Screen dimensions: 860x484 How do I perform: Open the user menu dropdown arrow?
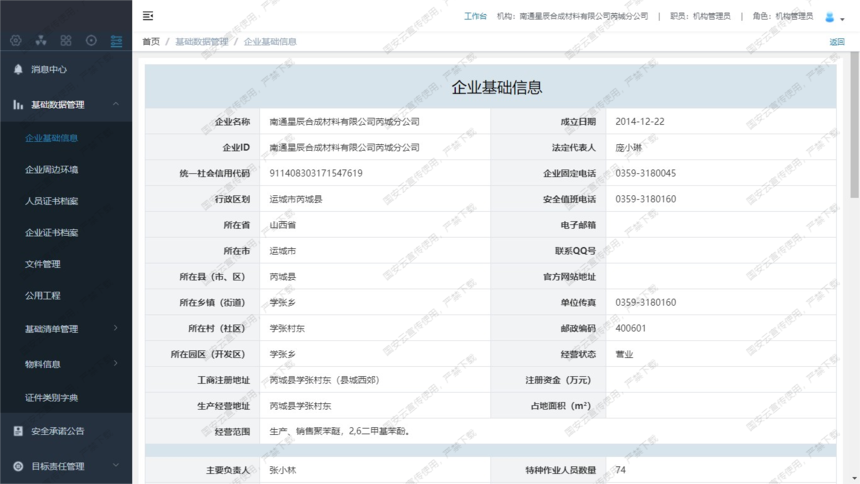click(842, 19)
